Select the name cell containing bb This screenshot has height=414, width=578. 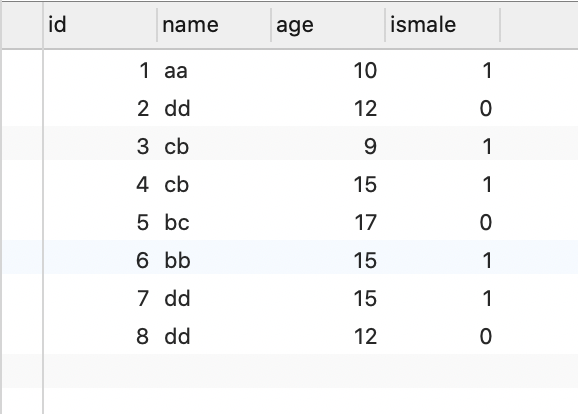point(214,260)
